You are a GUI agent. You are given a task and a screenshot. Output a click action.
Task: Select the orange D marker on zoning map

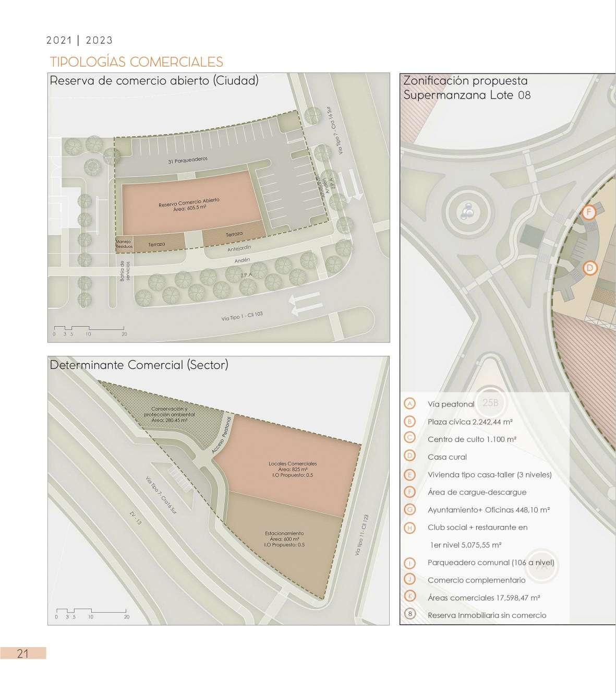tap(590, 268)
